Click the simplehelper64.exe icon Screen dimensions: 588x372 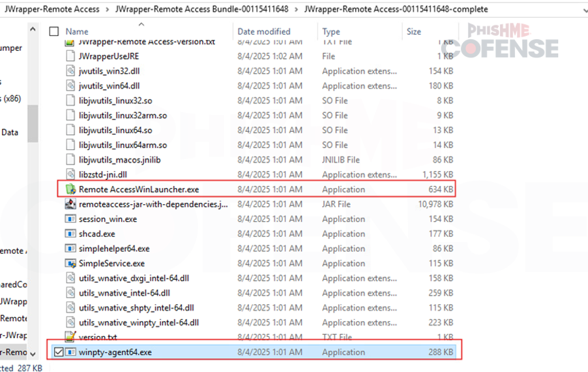pyautogui.click(x=70, y=249)
